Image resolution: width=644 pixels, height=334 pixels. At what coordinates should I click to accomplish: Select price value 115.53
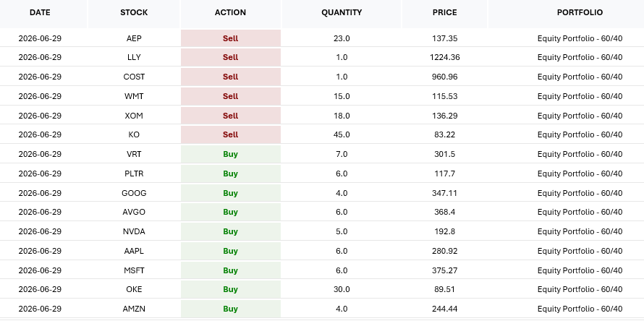point(445,96)
